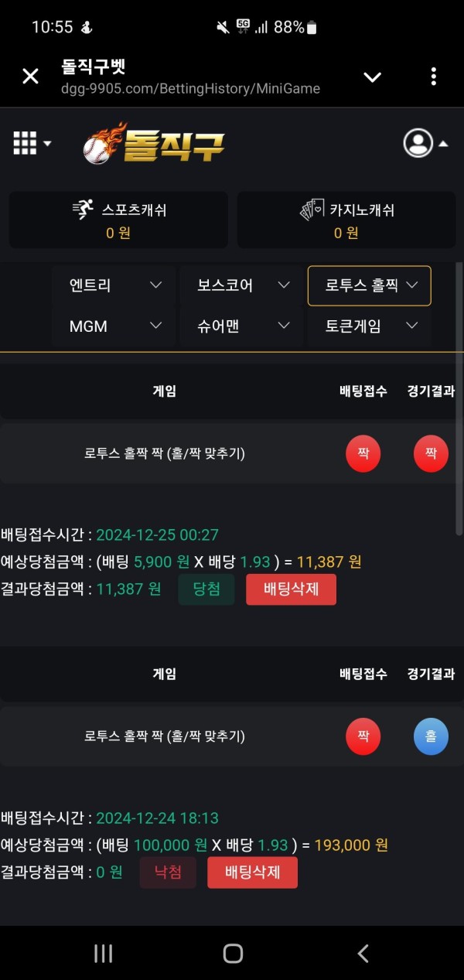Image resolution: width=464 pixels, height=980 pixels.
Task: Open the 토큰게임 dropdown
Action: click(x=369, y=326)
